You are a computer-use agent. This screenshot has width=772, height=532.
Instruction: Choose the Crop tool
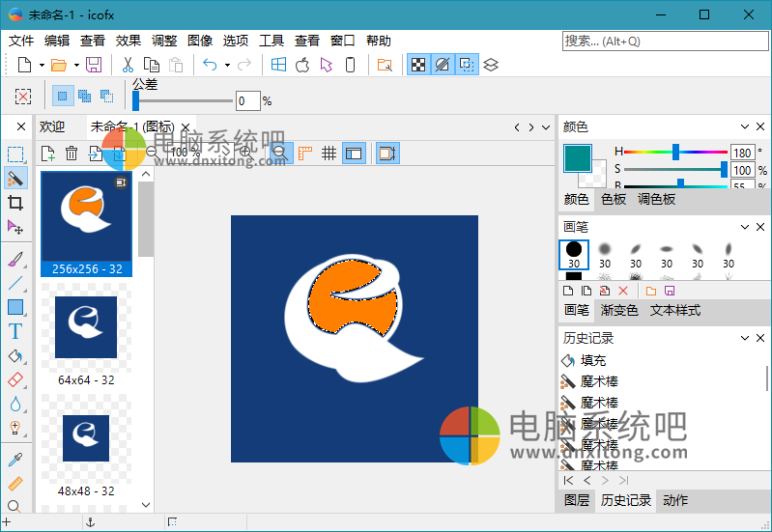pyautogui.click(x=15, y=202)
